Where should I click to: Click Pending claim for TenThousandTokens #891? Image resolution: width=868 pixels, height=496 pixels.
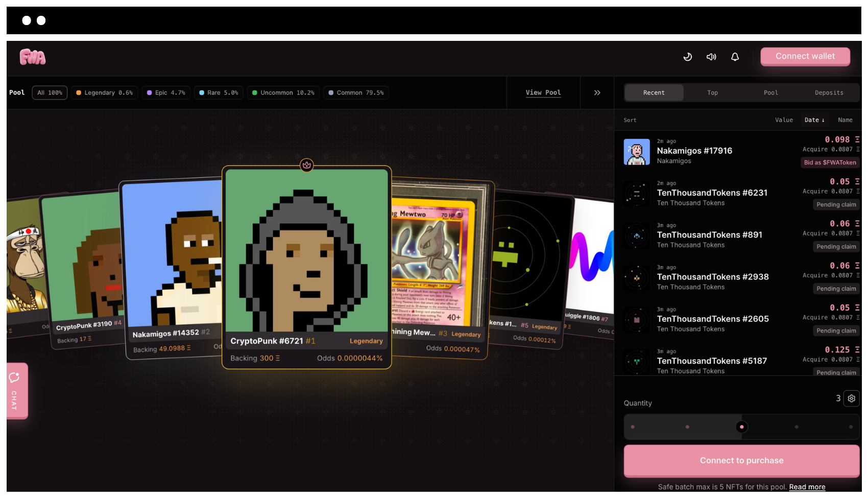[x=836, y=246]
